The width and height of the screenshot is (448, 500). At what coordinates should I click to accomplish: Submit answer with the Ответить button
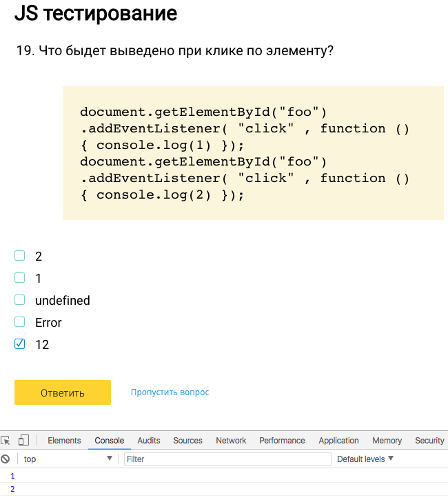tap(63, 392)
